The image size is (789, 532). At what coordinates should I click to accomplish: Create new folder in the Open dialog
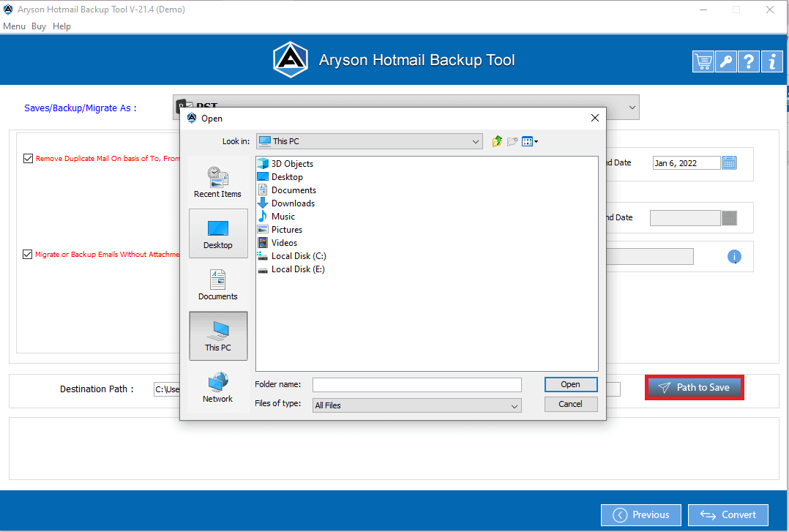click(512, 141)
